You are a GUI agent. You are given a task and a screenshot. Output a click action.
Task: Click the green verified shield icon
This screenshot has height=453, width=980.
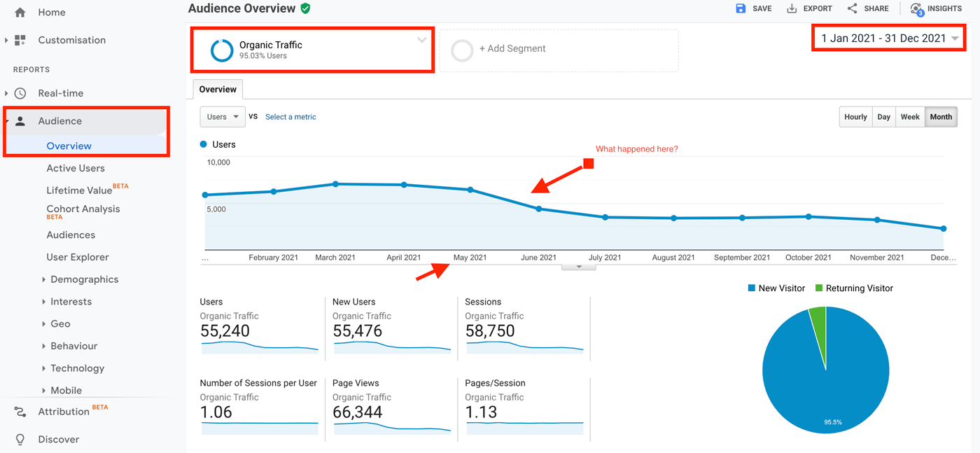click(305, 8)
